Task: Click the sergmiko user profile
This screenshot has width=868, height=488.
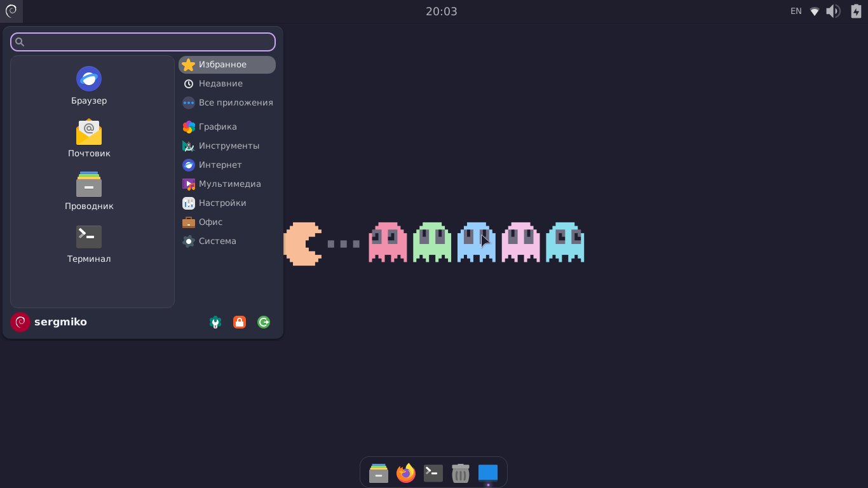Action: (50, 322)
